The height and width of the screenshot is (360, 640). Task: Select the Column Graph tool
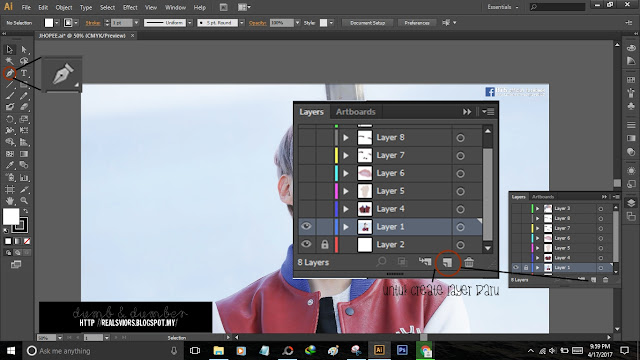[24, 178]
